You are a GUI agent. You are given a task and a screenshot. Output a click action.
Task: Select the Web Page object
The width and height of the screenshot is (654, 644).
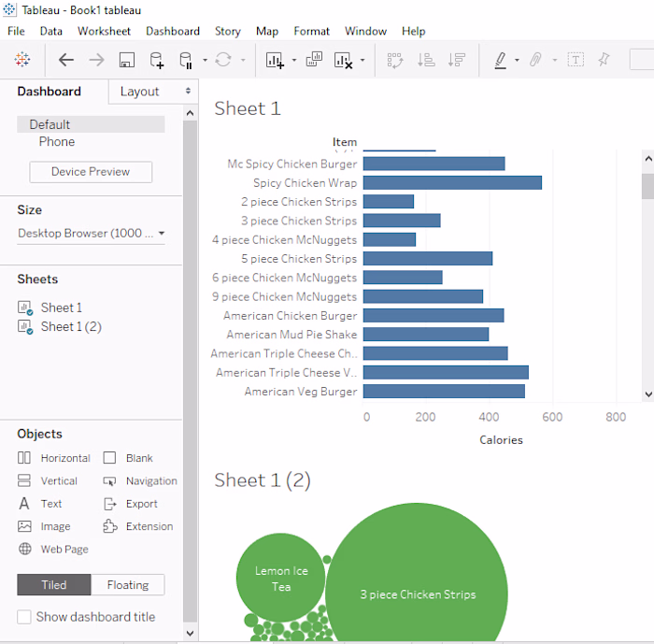pyautogui.click(x=53, y=549)
